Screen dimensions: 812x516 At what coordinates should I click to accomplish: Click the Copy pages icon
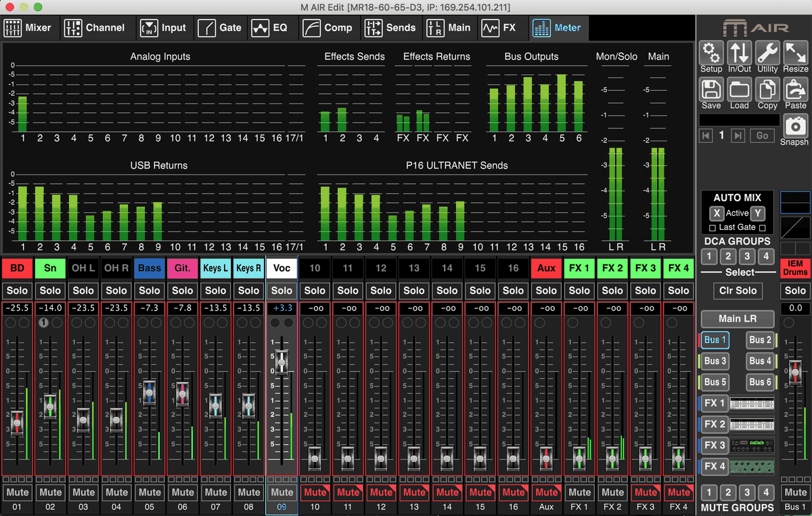tap(767, 90)
